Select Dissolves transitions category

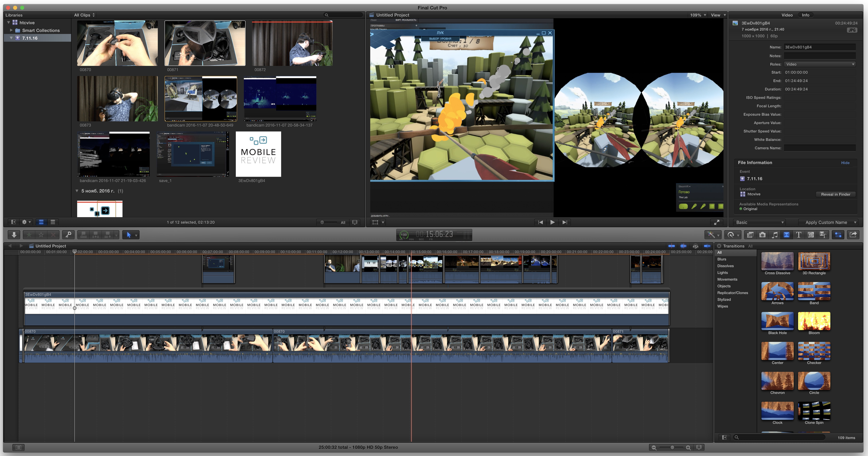[725, 266]
